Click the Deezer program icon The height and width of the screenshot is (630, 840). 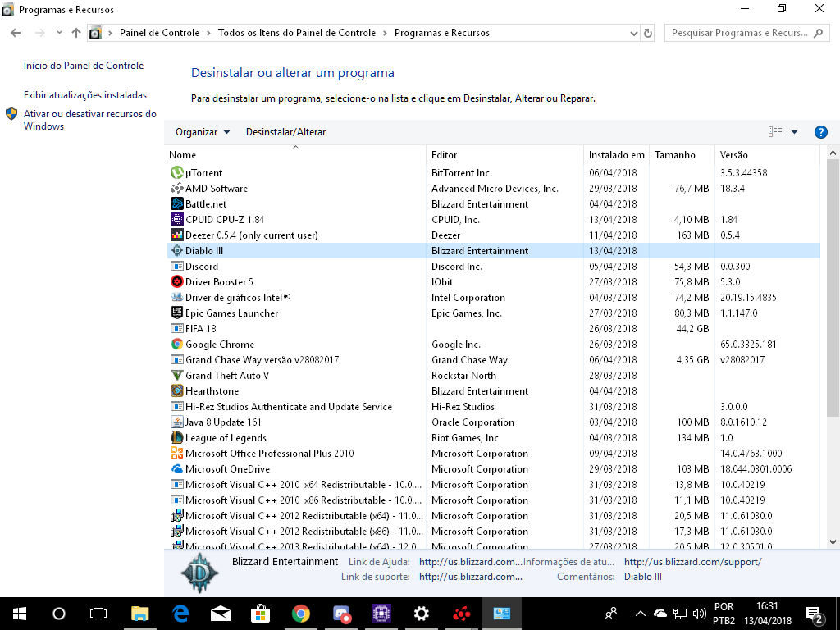pos(177,235)
